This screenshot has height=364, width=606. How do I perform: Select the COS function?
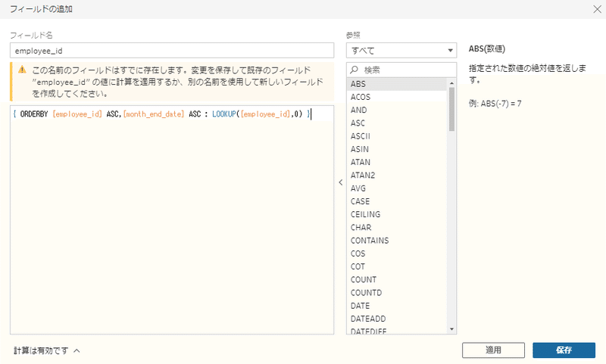(x=396, y=254)
